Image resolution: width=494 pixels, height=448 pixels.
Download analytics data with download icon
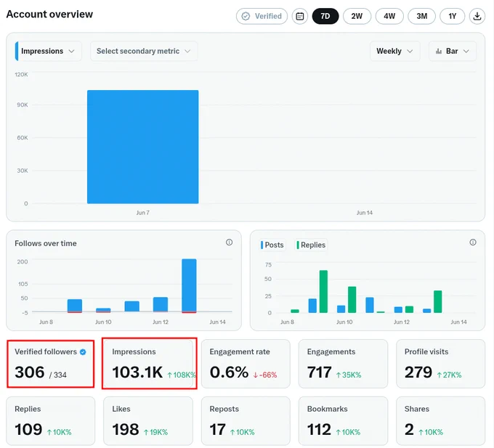click(x=477, y=16)
